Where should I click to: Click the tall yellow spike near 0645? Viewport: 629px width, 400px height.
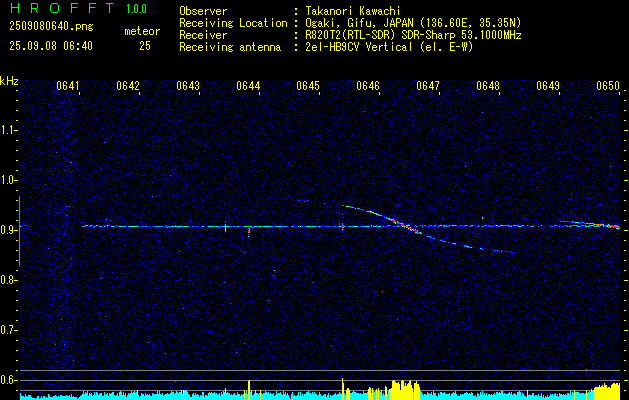click(343, 388)
